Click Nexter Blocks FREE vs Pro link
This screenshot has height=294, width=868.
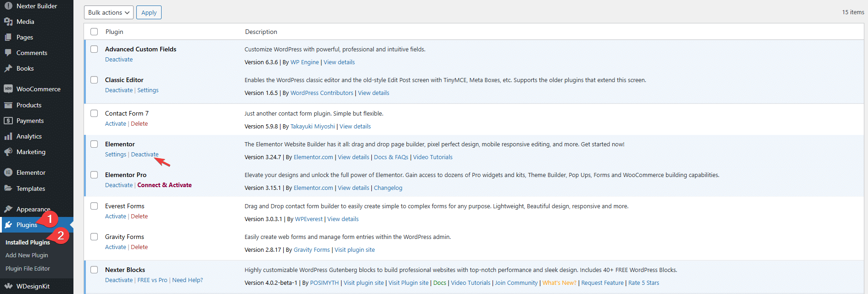pos(152,280)
